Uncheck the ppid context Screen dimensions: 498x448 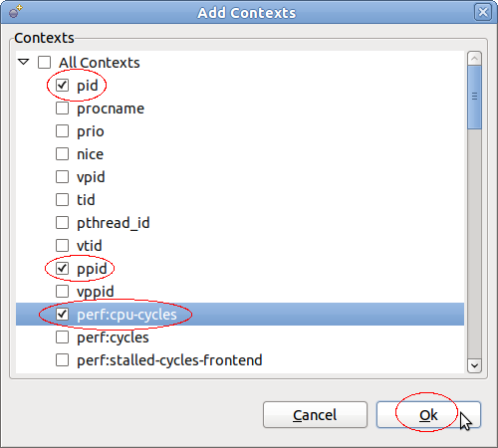(x=62, y=268)
